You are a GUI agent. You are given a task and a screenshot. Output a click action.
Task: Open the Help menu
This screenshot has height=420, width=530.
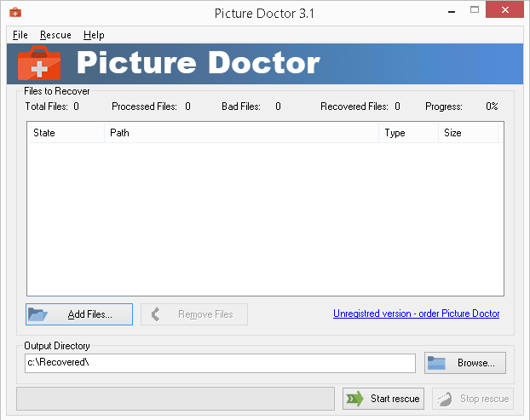tap(94, 35)
